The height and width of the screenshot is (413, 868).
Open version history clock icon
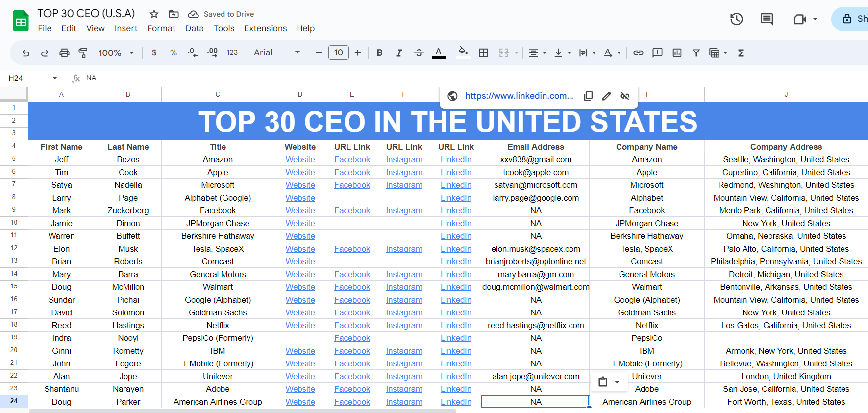pyautogui.click(x=737, y=19)
